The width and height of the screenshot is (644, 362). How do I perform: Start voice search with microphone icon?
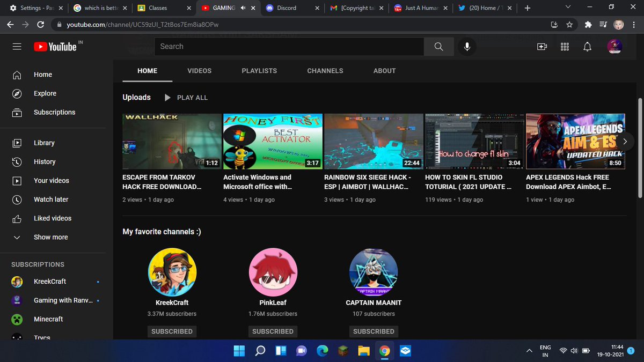tap(467, 47)
